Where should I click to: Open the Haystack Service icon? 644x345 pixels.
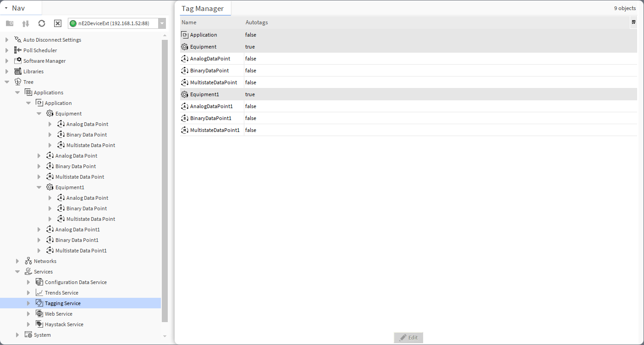pos(39,324)
